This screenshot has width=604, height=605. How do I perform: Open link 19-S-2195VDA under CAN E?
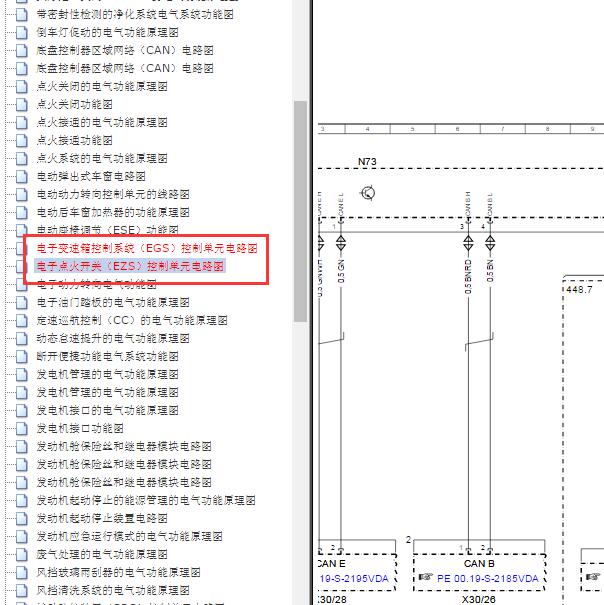coord(354,578)
